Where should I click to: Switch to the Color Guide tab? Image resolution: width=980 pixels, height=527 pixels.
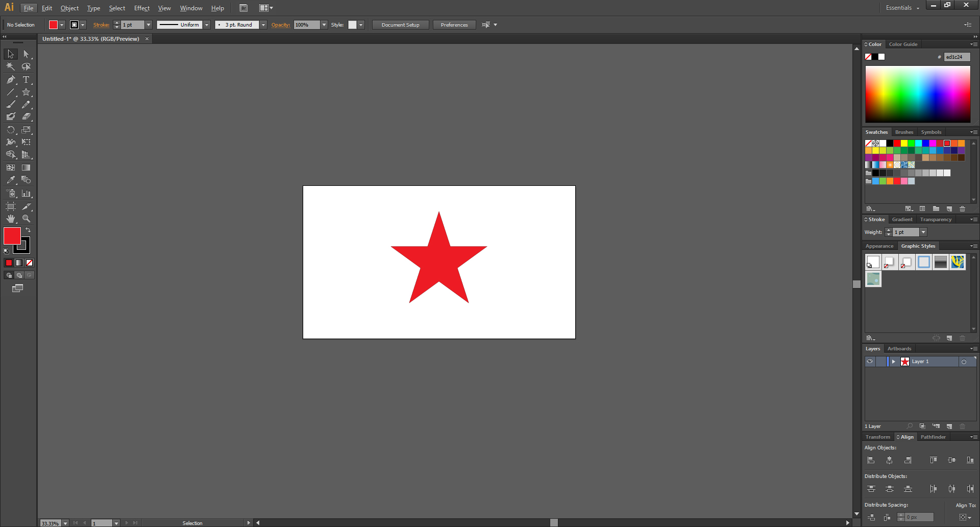(903, 44)
